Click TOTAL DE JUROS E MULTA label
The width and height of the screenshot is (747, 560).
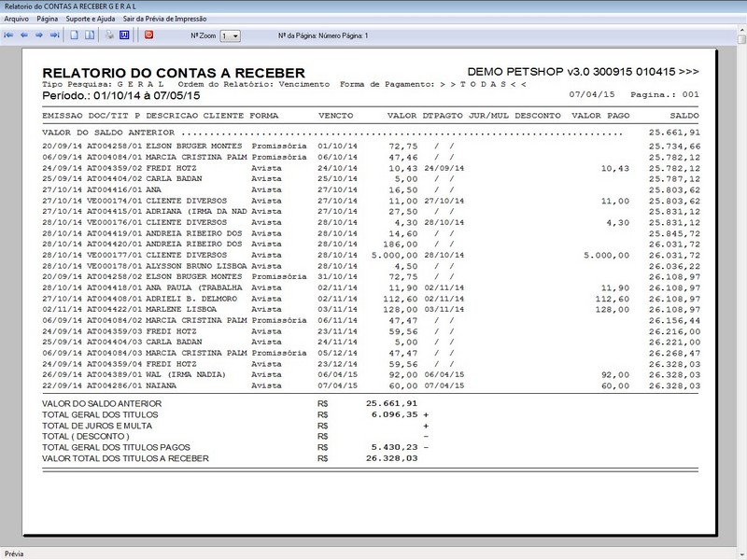pos(97,426)
